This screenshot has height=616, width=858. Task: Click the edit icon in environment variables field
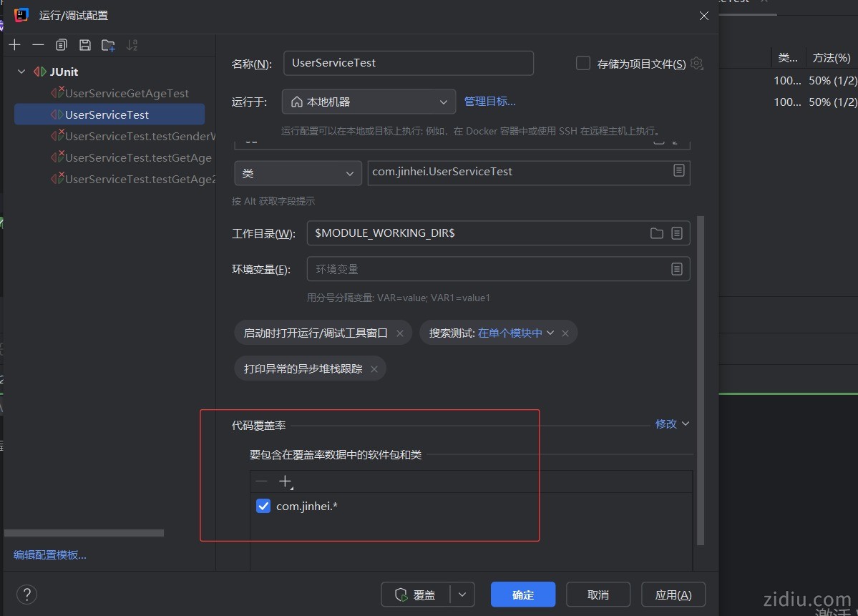tap(676, 269)
